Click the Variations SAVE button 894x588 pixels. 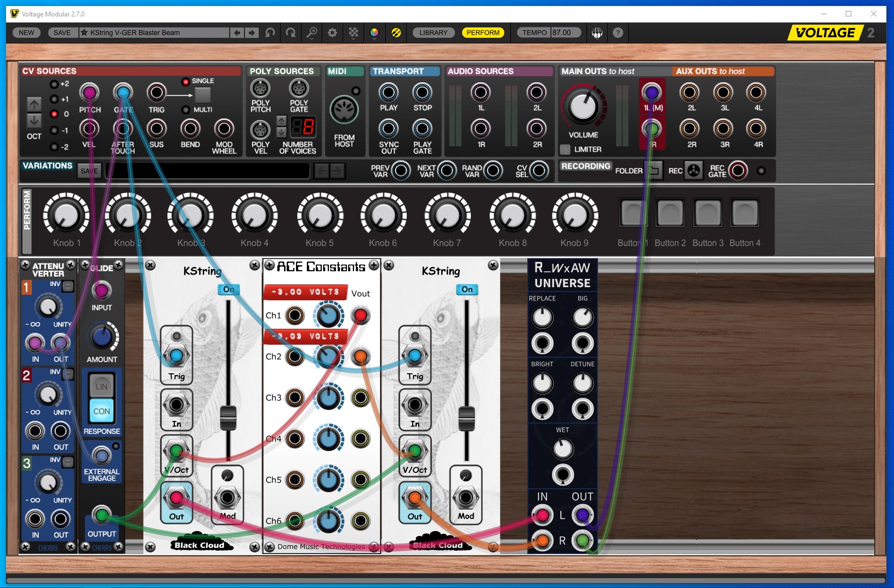point(89,171)
